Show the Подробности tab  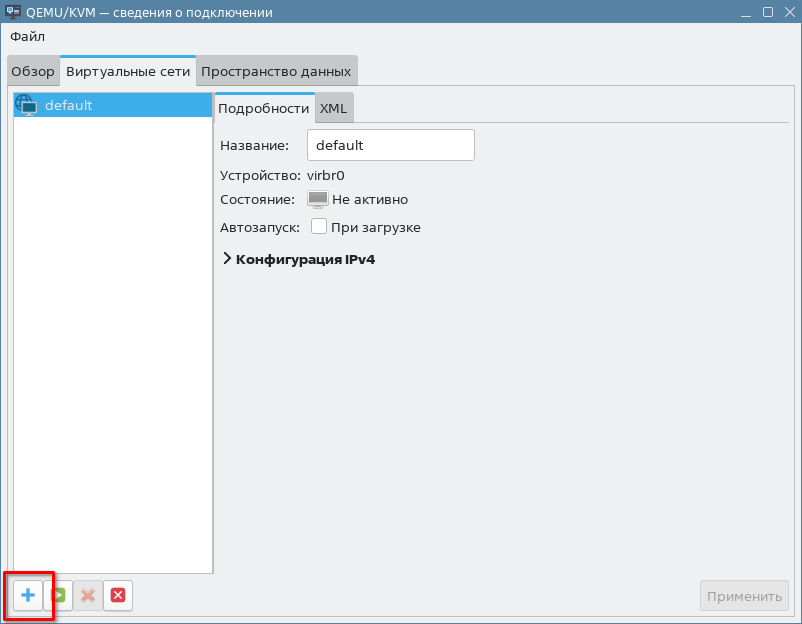(264, 108)
